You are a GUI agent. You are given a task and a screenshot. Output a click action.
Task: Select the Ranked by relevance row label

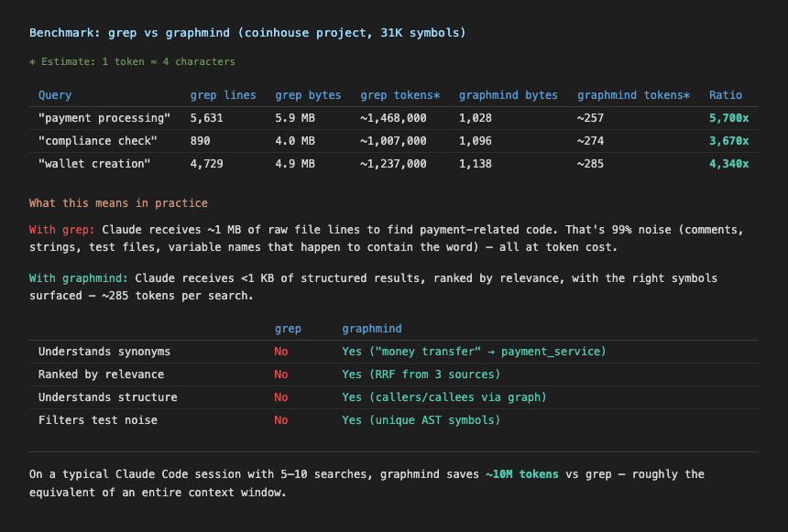pos(101,375)
